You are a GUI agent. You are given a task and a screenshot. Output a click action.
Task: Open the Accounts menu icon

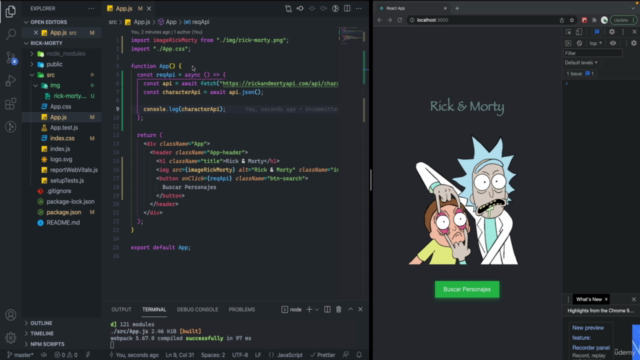point(11,315)
